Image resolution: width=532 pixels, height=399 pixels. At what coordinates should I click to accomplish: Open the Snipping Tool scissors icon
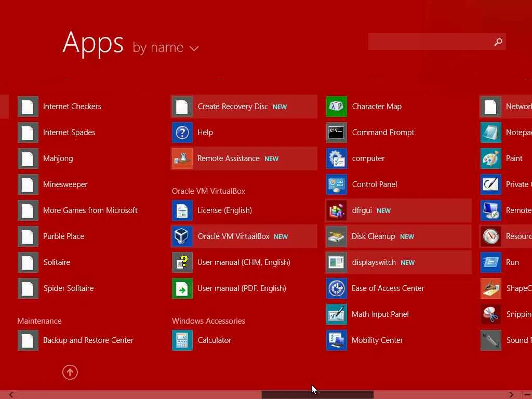click(490, 314)
